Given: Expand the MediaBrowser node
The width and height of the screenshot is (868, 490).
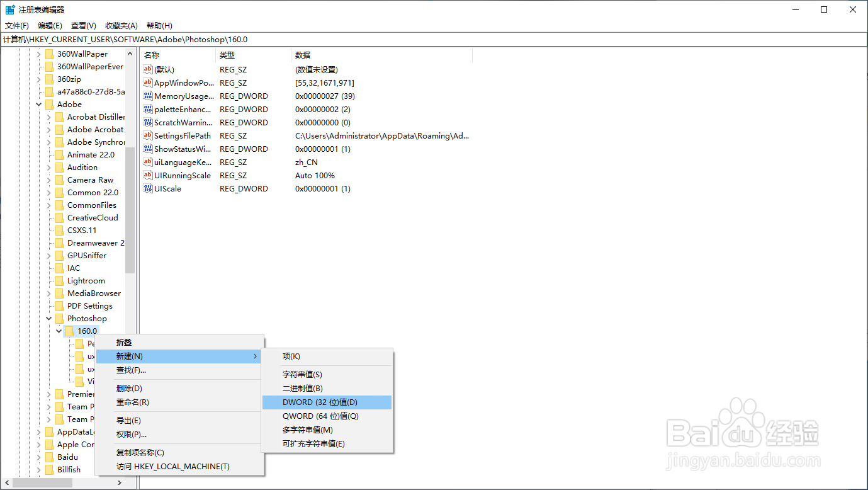Looking at the screenshot, I should (x=49, y=293).
